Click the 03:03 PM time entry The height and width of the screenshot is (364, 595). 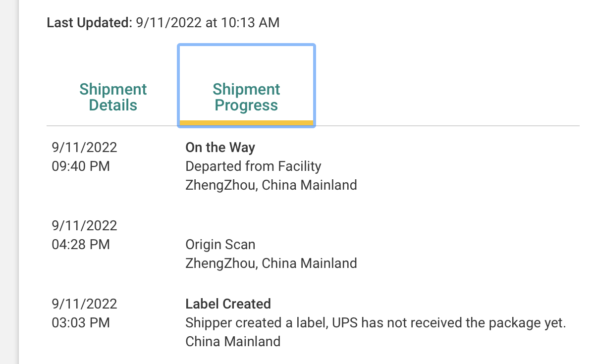(x=81, y=323)
